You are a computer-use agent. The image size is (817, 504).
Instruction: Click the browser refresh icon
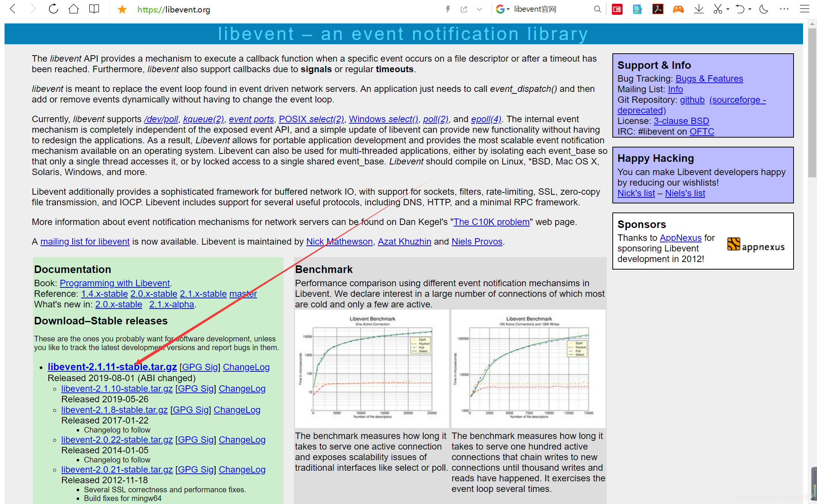53,9
